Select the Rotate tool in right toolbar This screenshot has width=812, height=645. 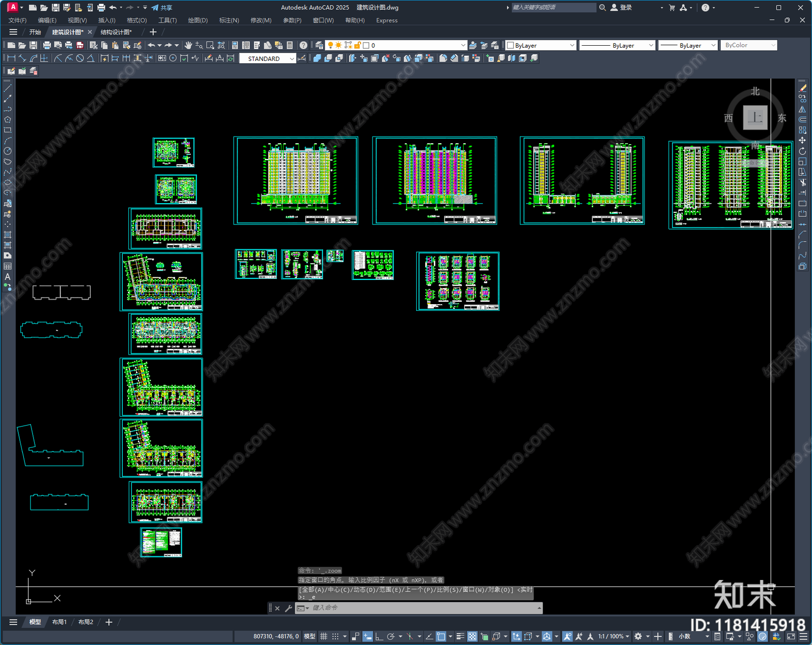tap(802, 151)
